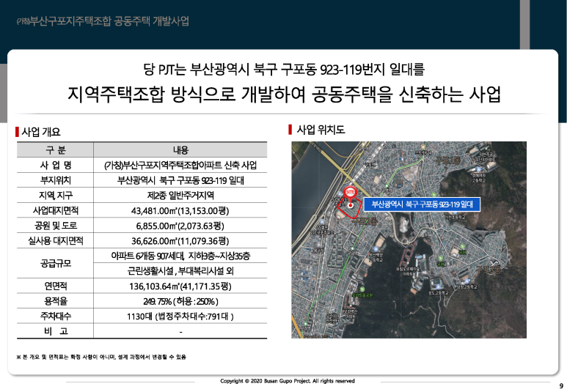Click the table header cell '구 분'

click(55, 150)
